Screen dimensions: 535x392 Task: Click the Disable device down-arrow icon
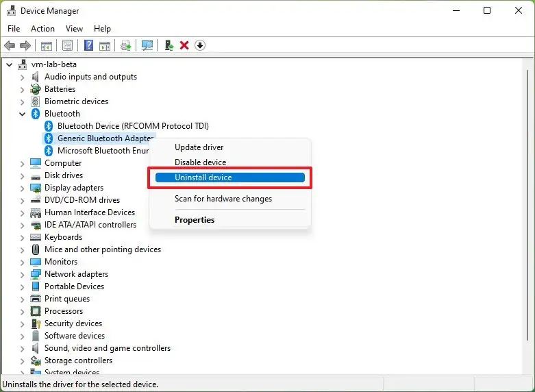pos(200,45)
